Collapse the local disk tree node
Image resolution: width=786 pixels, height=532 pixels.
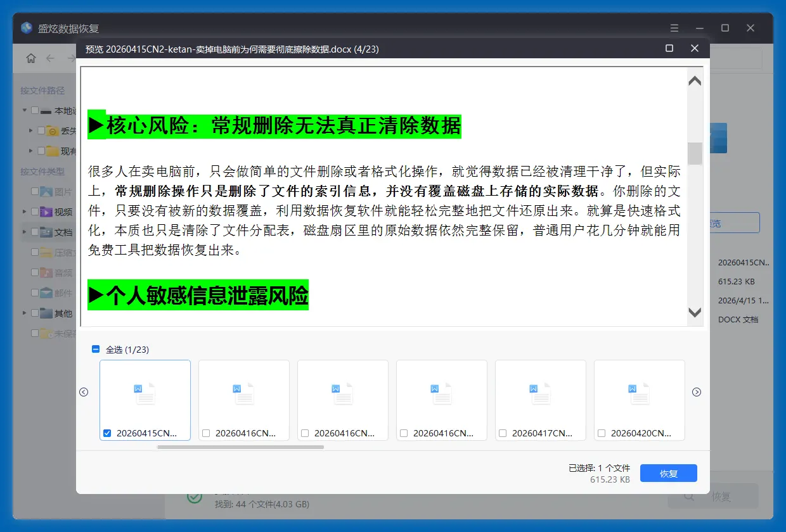25,111
